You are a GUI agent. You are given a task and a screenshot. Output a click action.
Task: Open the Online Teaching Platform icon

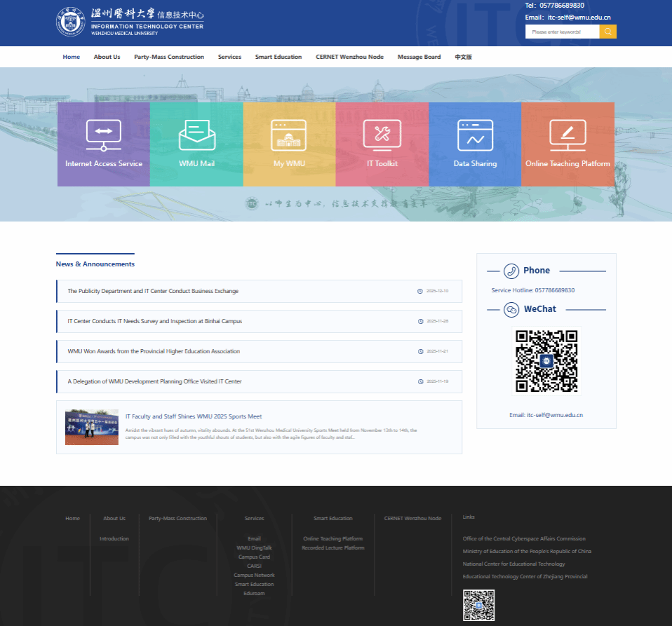coord(567,135)
